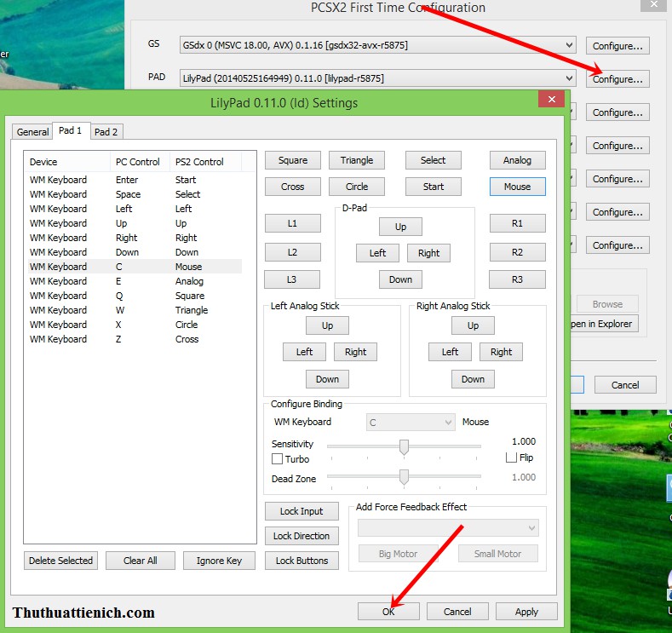This screenshot has width=672, height=633.
Task: Close the LilyPad Settings dialog
Action: point(551,100)
